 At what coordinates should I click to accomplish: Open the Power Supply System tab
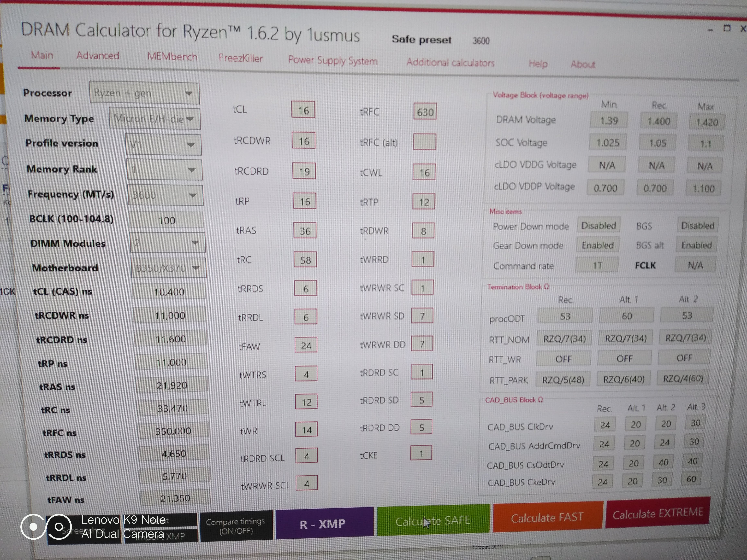(332, 60)
